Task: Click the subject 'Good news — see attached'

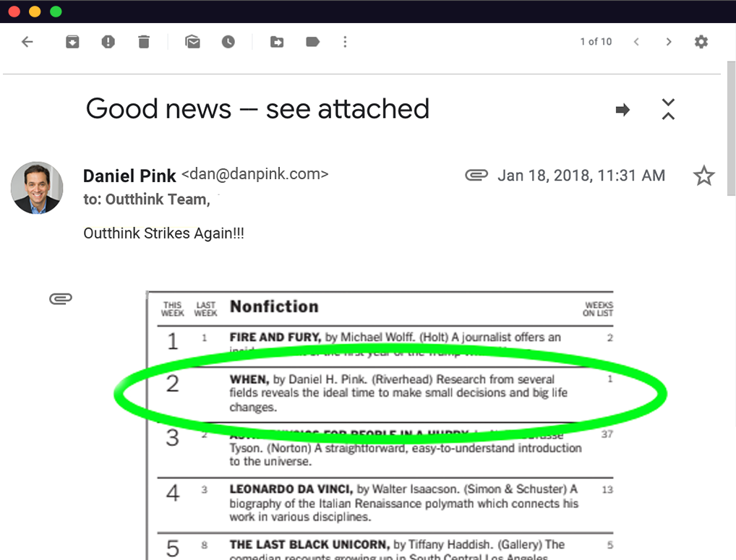Action: pyautogui.click(x=257, y=109)
